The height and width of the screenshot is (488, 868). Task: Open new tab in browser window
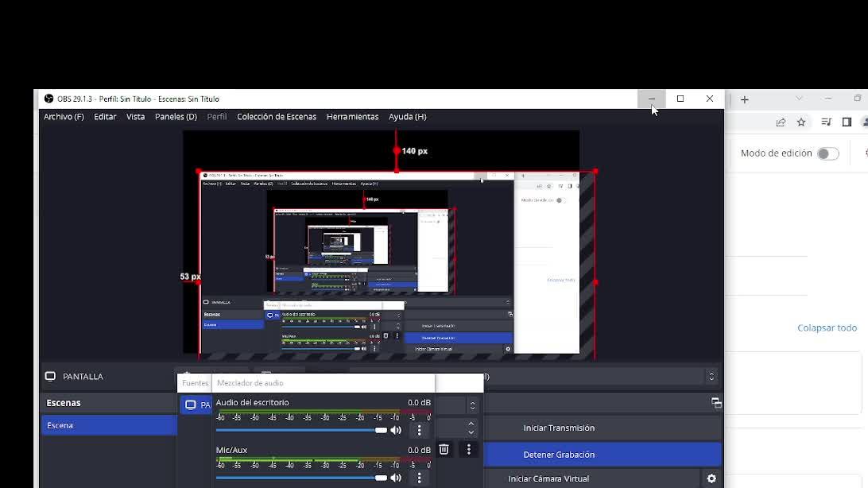pyautogui.click(x=745, y=99)
